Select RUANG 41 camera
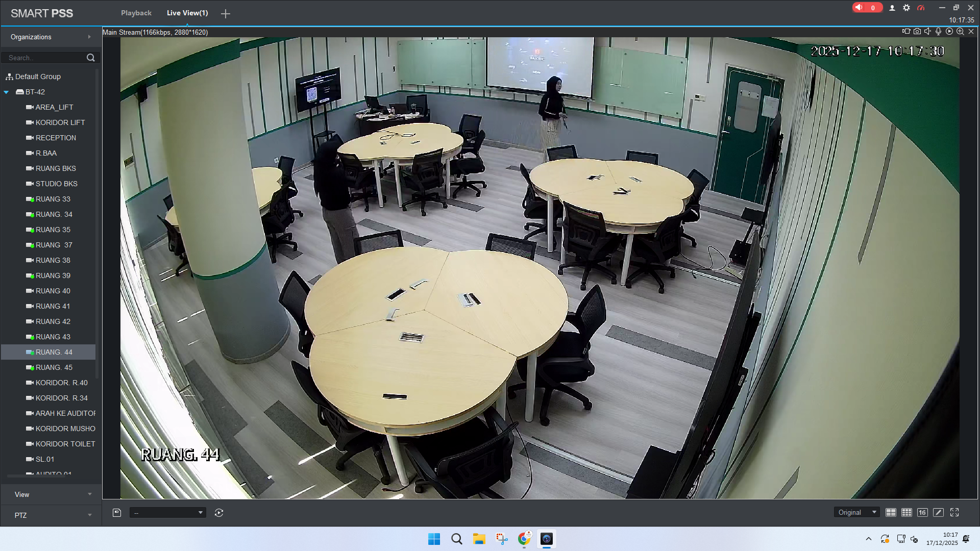 pyautogui.click(x=53, y=306)
